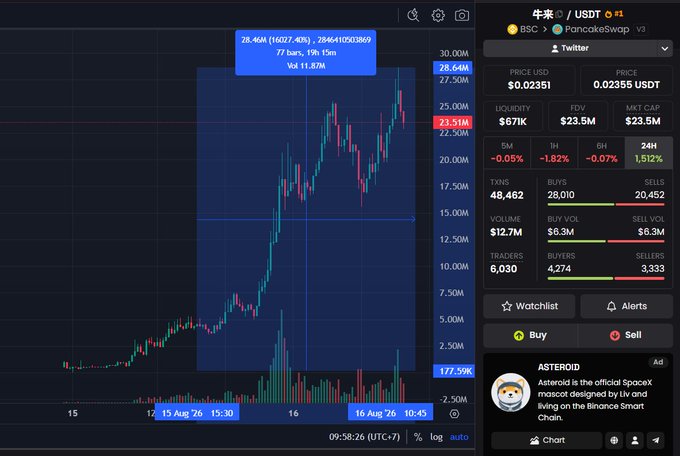Screen dimensions: 680x456
Task: Select the 24H timeframe tab
Action: click(649, 153)
